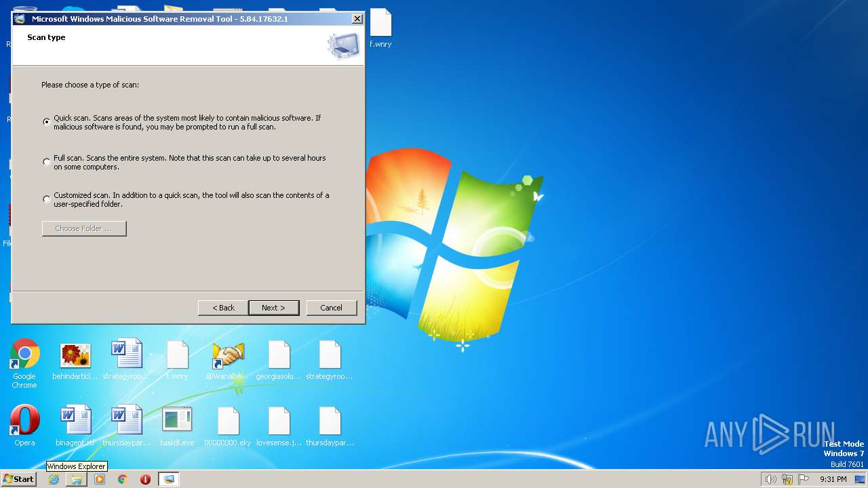
Task: Select the lovesense.j file icon
Action: point(279,426)
